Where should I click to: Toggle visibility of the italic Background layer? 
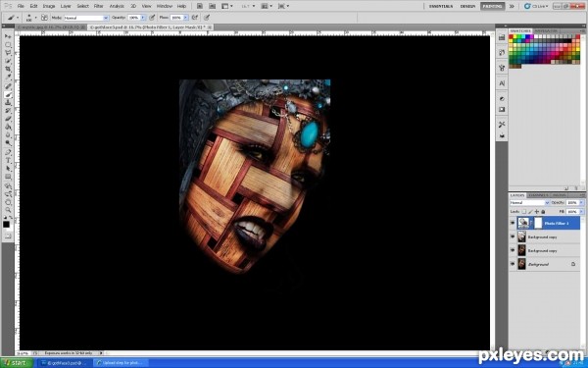point(513,264)
